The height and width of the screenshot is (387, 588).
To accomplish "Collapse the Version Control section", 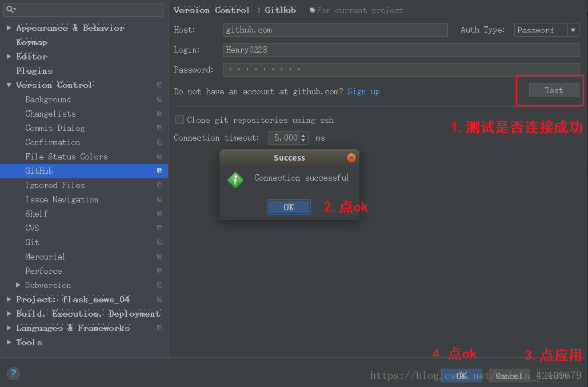I will pos(9,85).
